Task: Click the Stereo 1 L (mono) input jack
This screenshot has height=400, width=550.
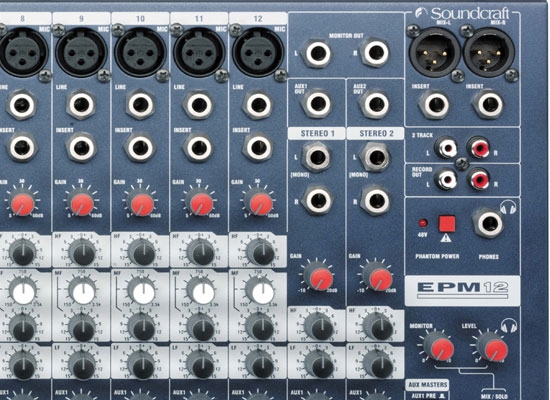Action: [x=317, y=158]
